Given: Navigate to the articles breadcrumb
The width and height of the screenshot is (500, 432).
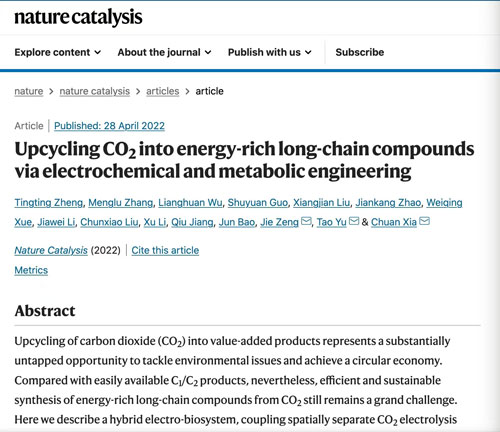Looking at the screenshot, I should (163, 91).
